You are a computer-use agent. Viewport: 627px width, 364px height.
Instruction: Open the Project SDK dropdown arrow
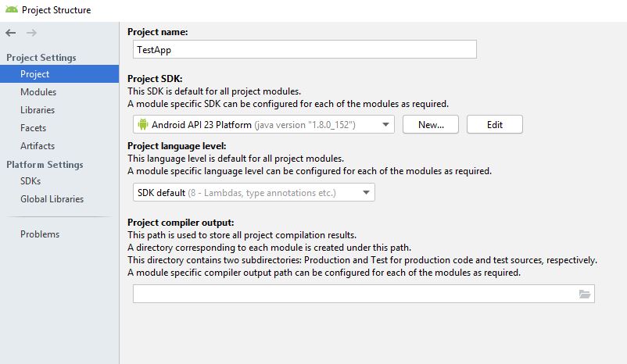click(385, 124)
